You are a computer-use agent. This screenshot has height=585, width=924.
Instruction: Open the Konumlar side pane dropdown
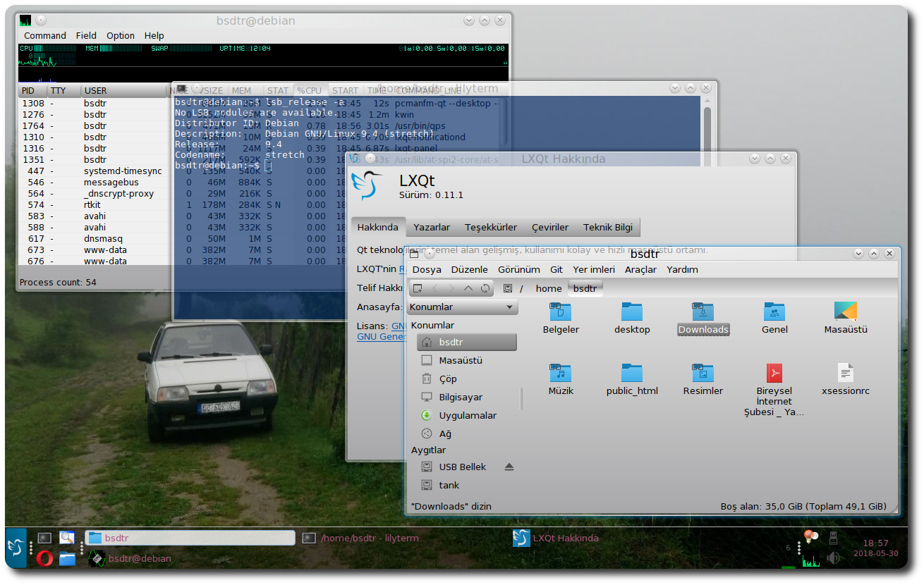(462, 307)
